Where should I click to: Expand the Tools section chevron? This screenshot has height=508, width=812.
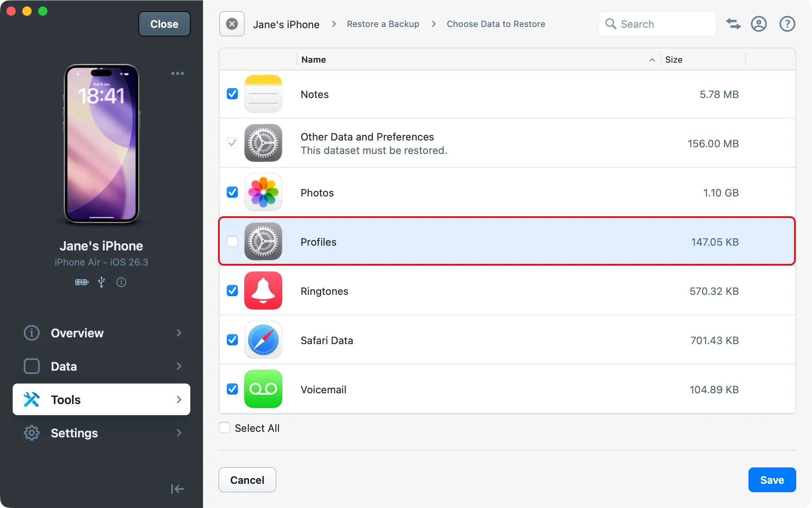pyautogui.click(x=179, y=399)
